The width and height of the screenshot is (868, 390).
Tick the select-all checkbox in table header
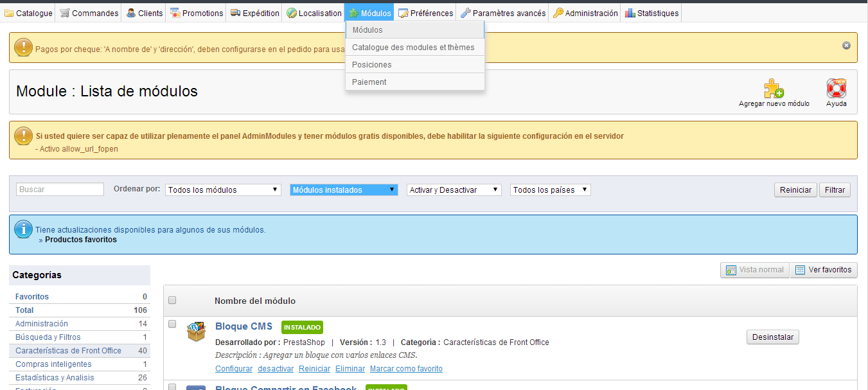tap(172, 300)
